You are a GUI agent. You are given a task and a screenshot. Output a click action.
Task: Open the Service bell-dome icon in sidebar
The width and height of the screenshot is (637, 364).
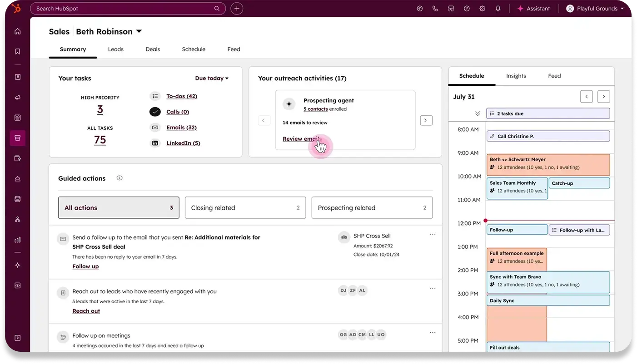click(x=18, y=179)
